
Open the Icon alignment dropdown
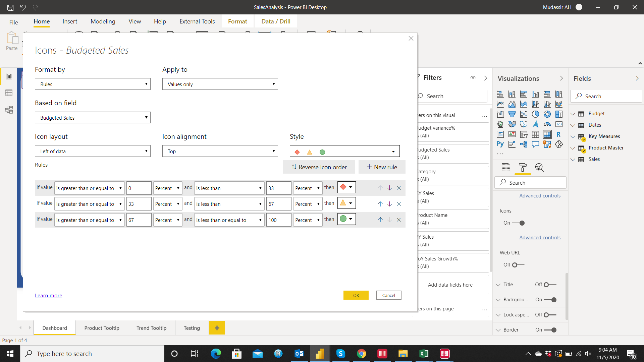click(220, 151)
